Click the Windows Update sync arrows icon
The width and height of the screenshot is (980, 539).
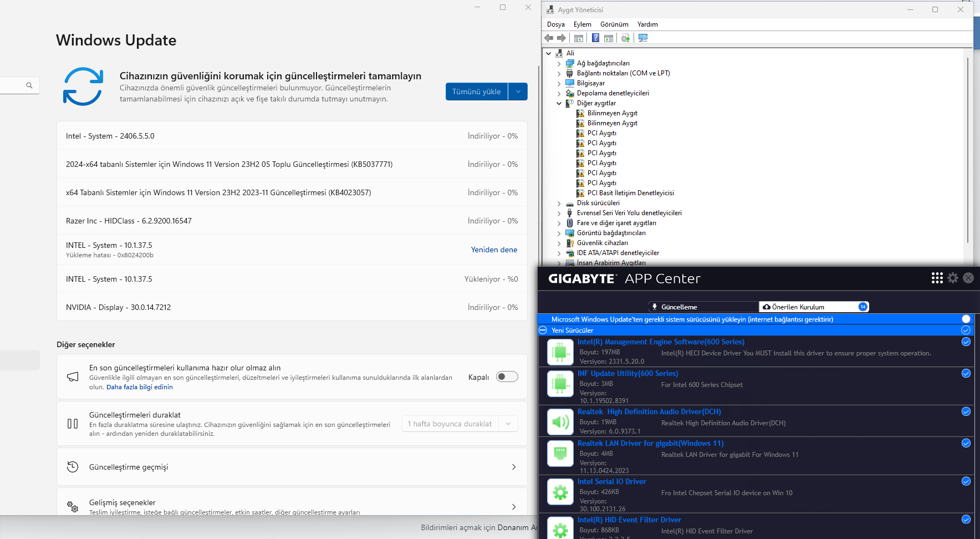point(83,87)
